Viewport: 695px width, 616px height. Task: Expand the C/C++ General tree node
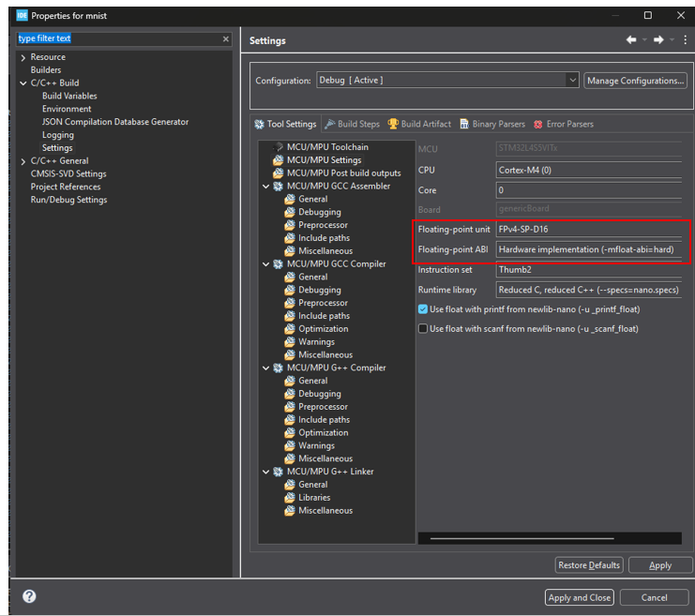click(23, 161)
